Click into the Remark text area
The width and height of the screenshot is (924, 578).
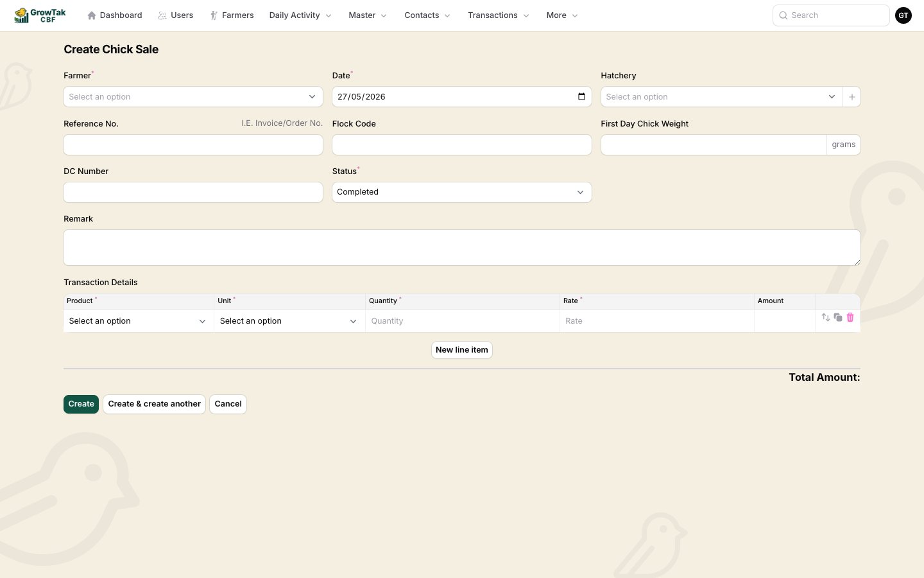pos(462,248)
